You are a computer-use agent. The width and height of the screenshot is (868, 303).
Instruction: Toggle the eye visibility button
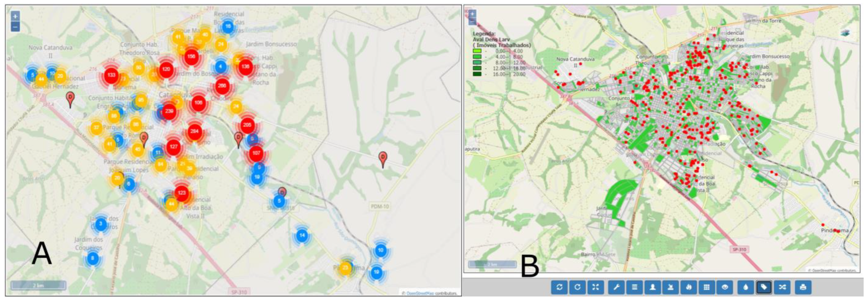[x=725, y=287]
